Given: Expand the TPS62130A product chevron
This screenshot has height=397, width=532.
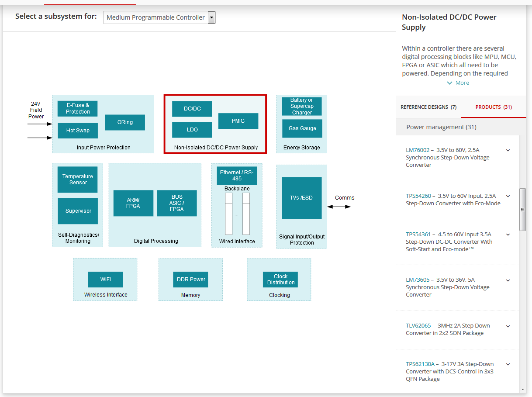Looking at the screenshot, I should pyautogui.click(x=508, y=364).
